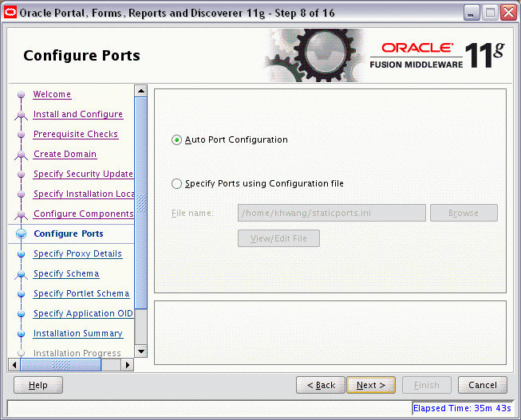The height and width of the screenshot is (420, 521).
Task: Choose Specify Ports using Configuration file option
Action: (x=176, y=183)
